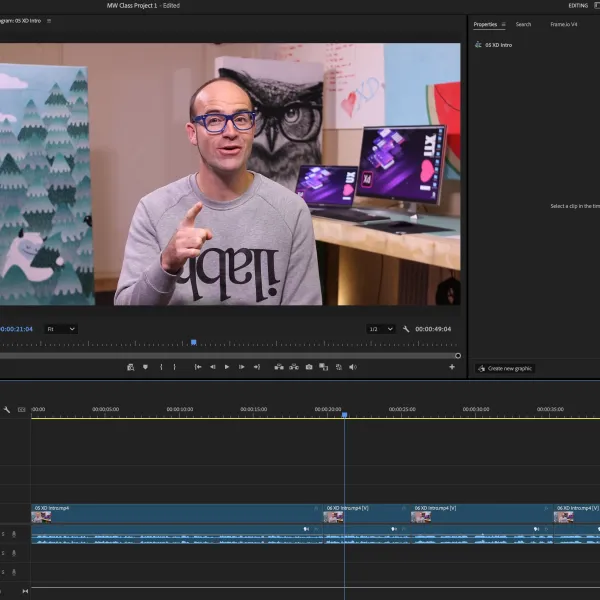Image resolution: width=600 pixels, height=600 pixels.
Task: Click the leftmost transport bar icon before the marker
Action: [x=130, y=367]
